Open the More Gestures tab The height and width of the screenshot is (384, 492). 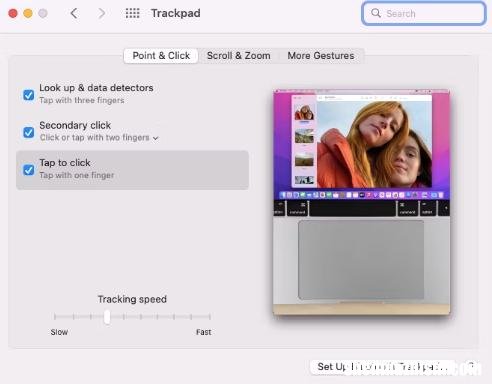tap(321, 56)
